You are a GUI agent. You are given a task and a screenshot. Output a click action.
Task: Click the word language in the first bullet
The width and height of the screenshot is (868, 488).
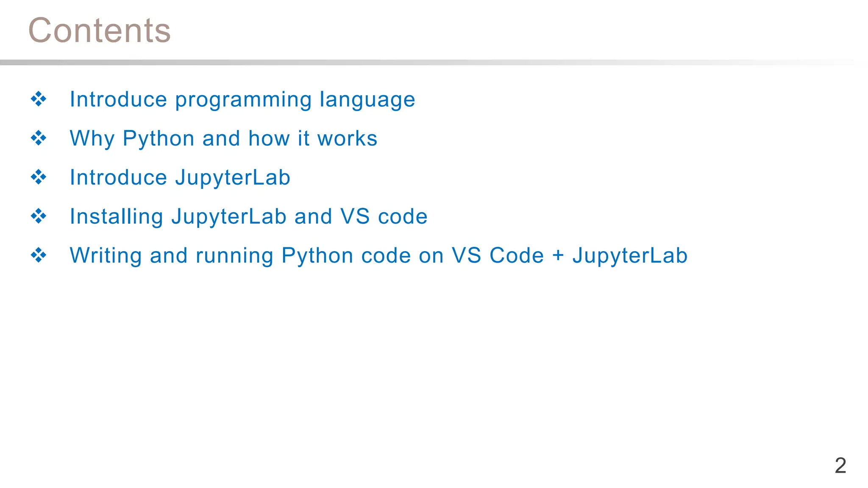point(367,100)
